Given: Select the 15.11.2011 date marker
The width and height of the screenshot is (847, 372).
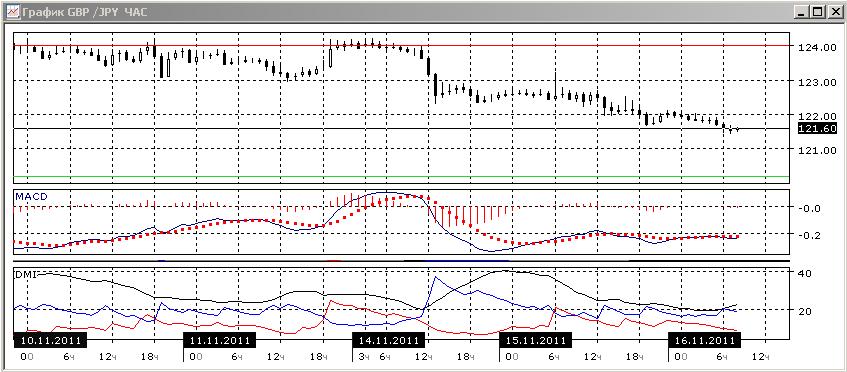Looking at the screenshot, I should coord(536,341).
